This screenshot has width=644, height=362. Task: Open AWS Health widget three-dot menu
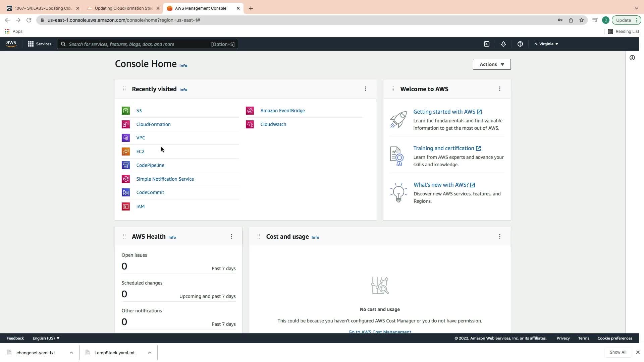(231, 237)
